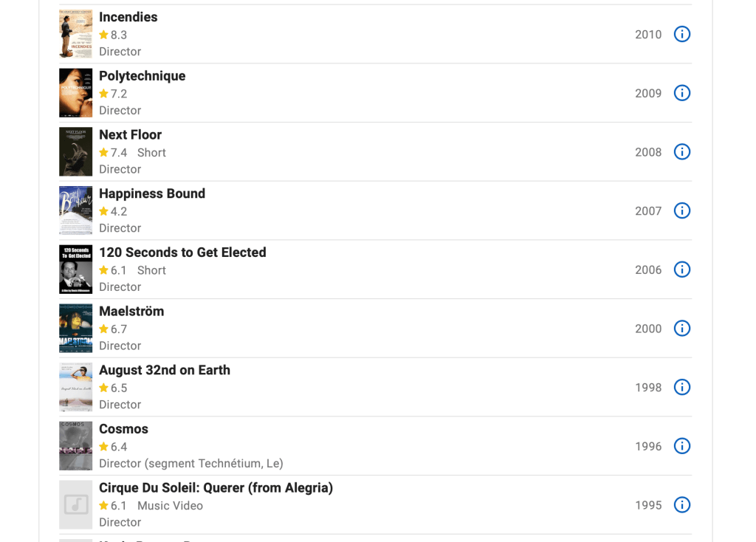Open the Incendies title link
This screenshot has width=756, height=542.
coord(128,17)
